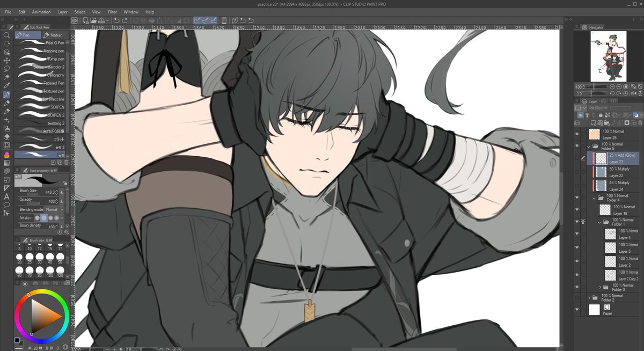Viewport: 644px width, 351px height.
Task: Open the File menu
Action: click(x=8, y=12)
